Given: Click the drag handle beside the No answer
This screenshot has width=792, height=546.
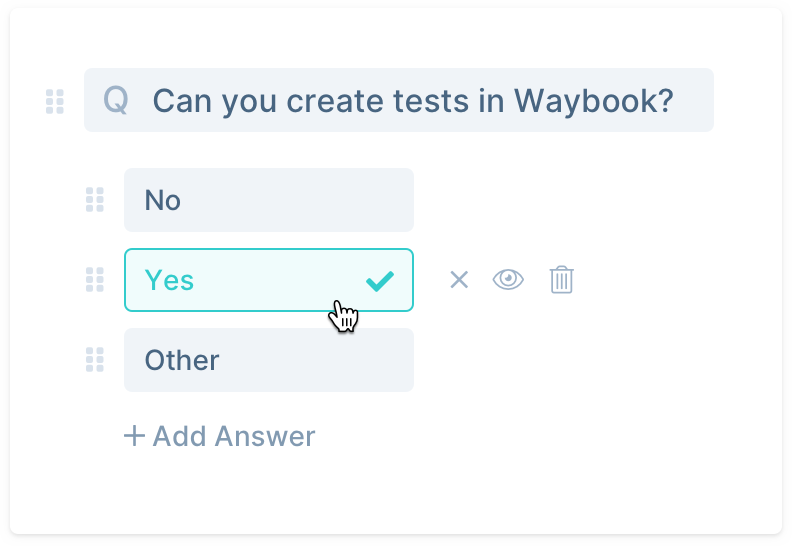Looking at the screenshot, I should (x=95, y=200).
